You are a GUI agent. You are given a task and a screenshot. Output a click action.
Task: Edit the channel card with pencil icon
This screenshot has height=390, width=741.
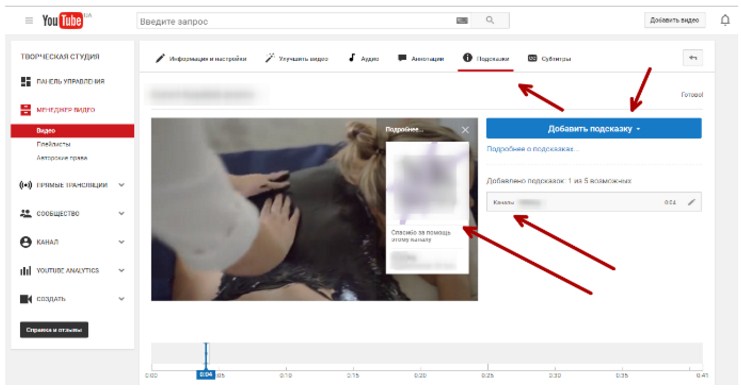point(691,202)
